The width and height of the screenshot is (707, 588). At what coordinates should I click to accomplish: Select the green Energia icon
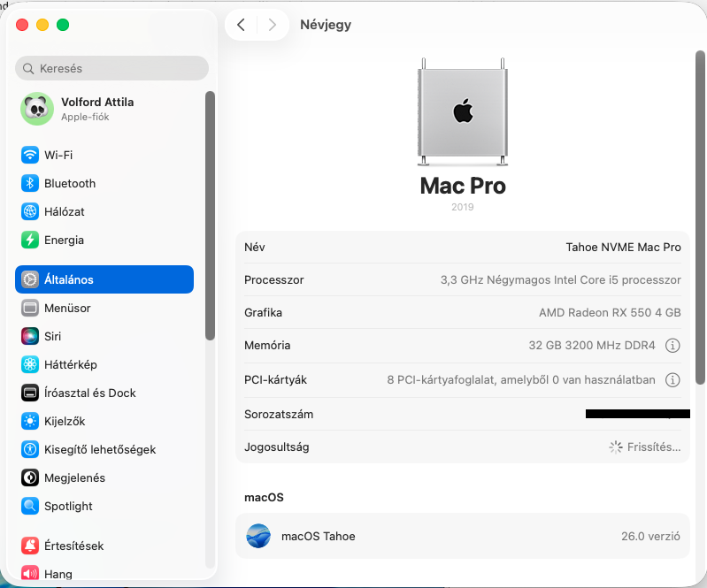click(30, 240)
